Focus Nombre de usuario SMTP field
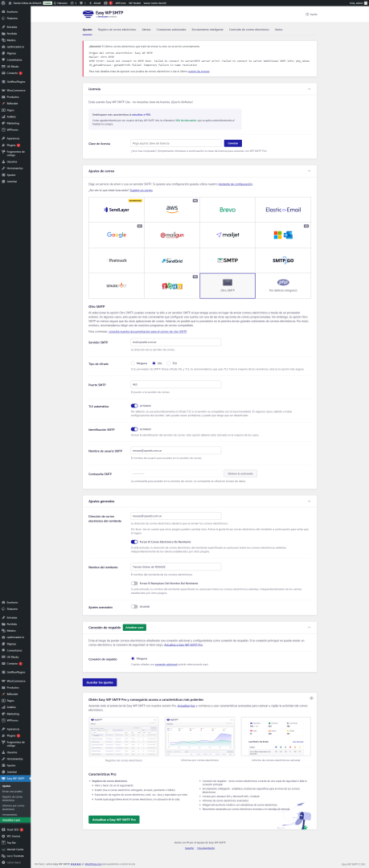 coord(176,450)
